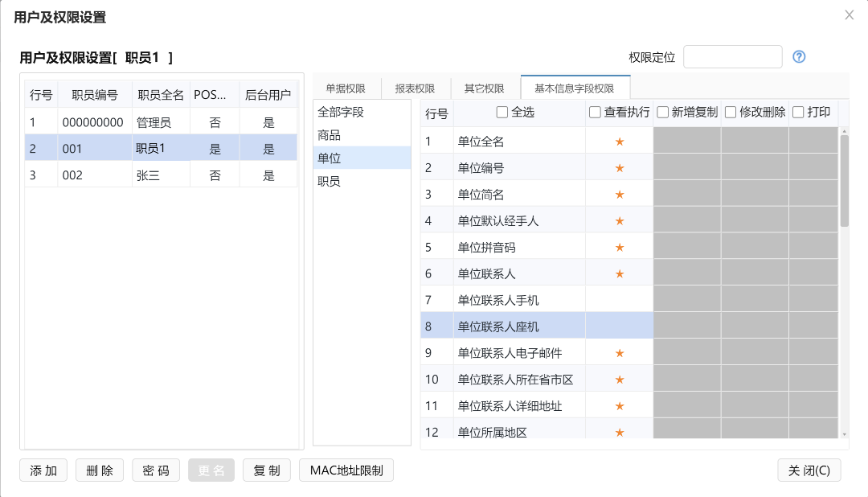The height and width of the screenshot is (497, 868).
Task: Open the 其它权限 tab
Action: click(484, 87)
